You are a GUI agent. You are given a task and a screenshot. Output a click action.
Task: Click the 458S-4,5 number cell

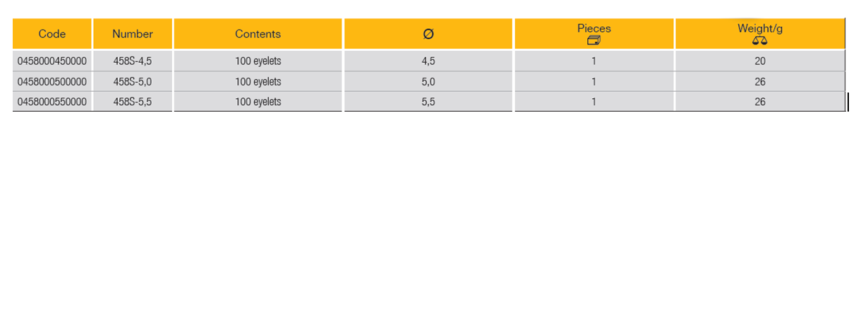(x=133, y=61)
